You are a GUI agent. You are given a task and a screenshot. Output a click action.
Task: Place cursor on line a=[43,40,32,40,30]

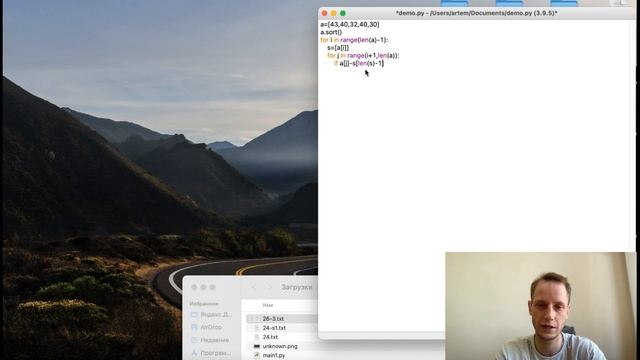350,24
